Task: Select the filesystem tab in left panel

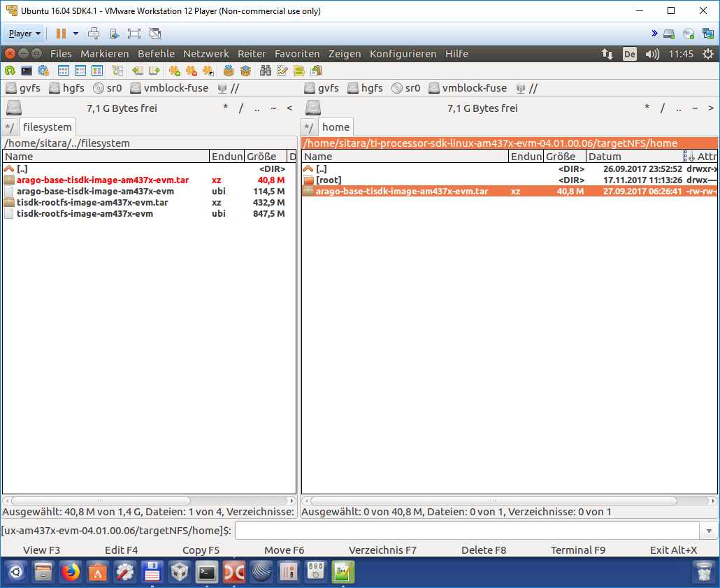Action: coord(48,127)
